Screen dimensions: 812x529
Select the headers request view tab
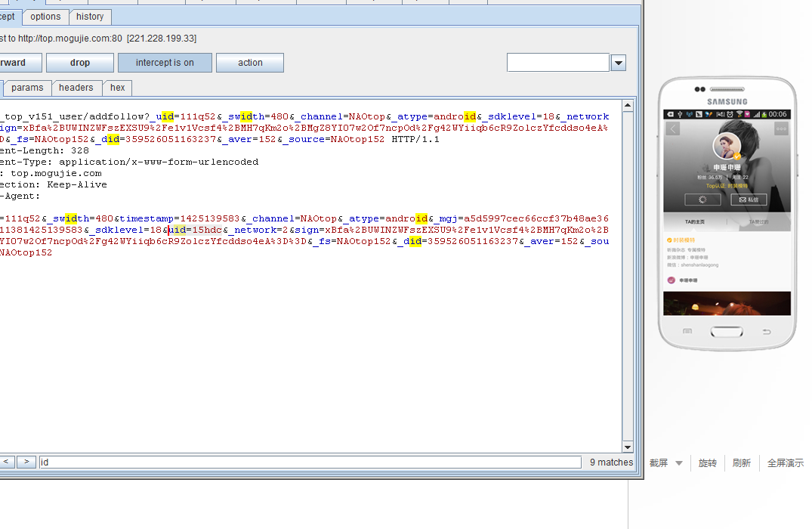coord(76,88)
